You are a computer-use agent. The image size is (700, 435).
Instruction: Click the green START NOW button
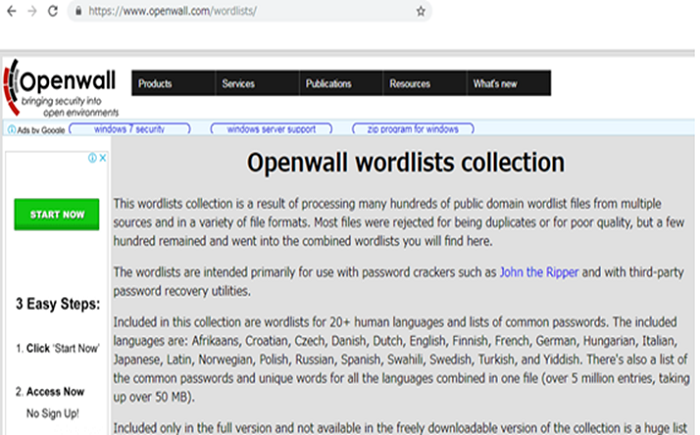(x=57, y=214)
